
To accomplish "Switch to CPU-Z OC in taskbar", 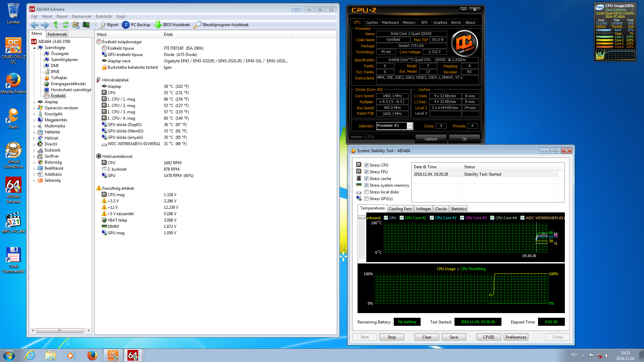I will [113, 355].
